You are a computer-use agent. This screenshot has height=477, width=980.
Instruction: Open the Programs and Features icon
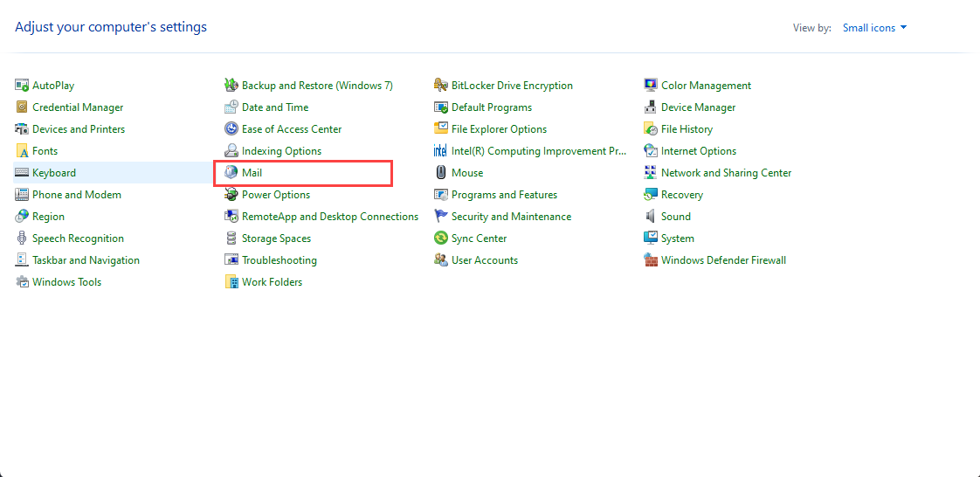point(441,195)
